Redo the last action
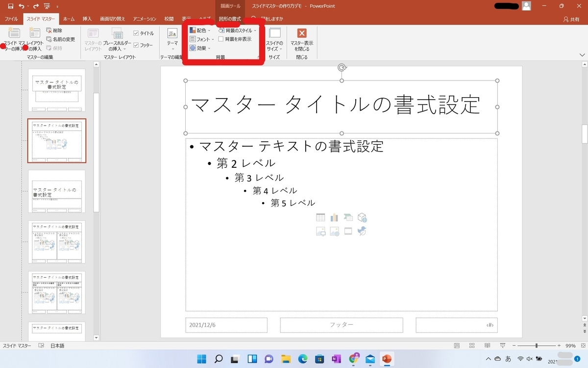588x368 pixels. coord(35,6)
